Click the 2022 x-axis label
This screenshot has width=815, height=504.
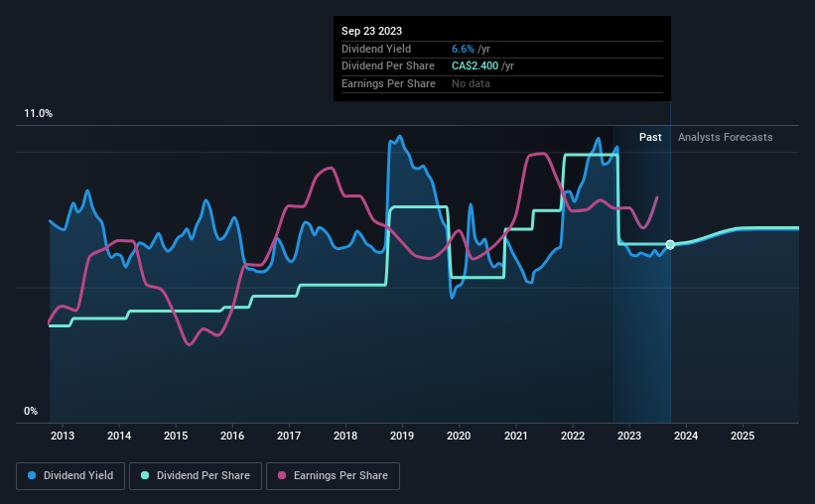573,436
